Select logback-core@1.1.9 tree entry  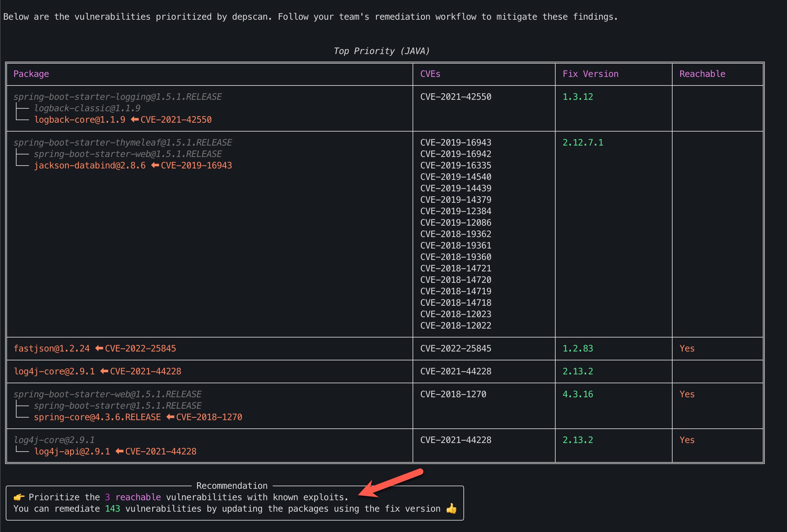[x=79, y=120]
